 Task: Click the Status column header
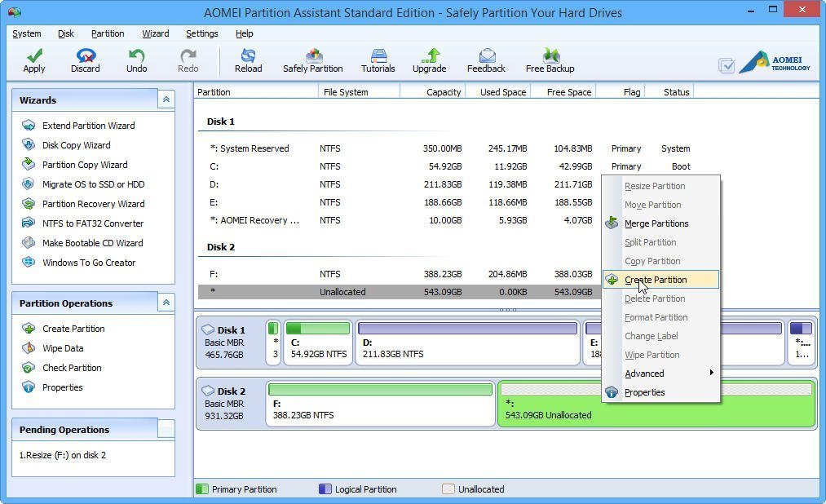click(x=669, y=92)
